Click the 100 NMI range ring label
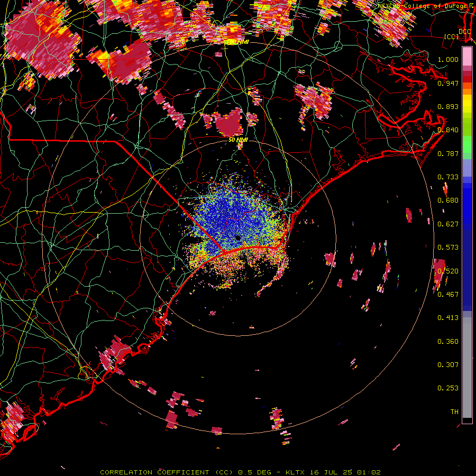 coord(239,42)
